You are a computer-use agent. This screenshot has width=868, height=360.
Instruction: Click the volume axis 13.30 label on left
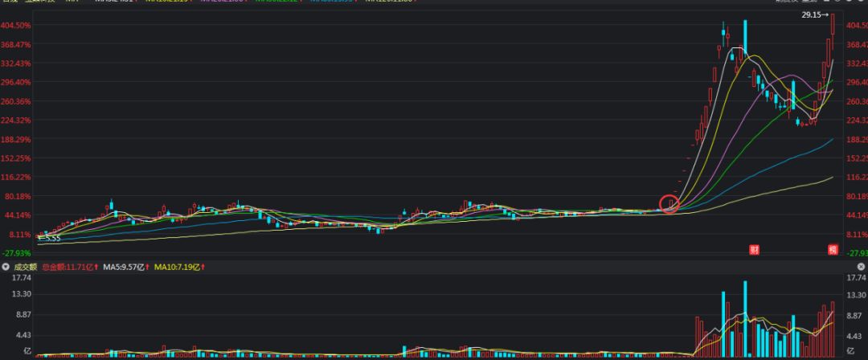(21, 294)
